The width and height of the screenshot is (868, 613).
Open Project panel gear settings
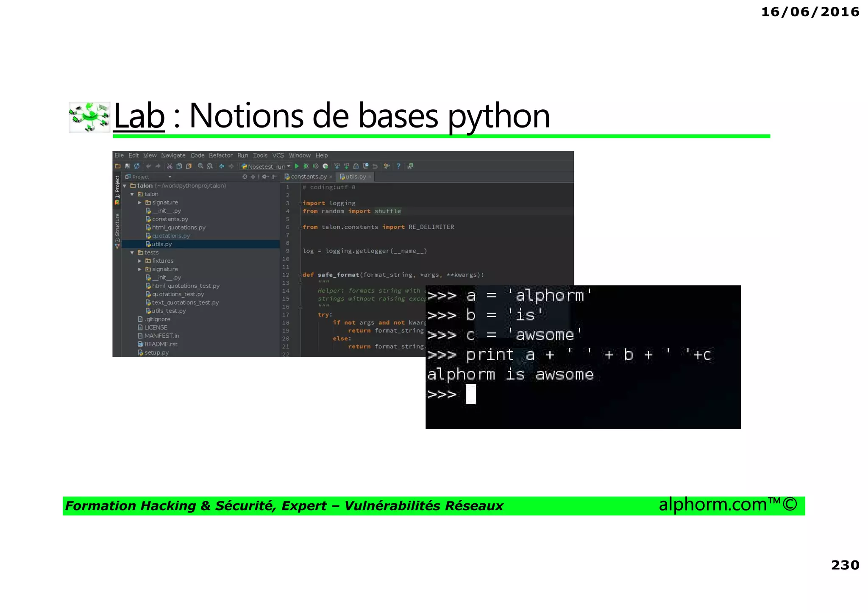point(265,177)
